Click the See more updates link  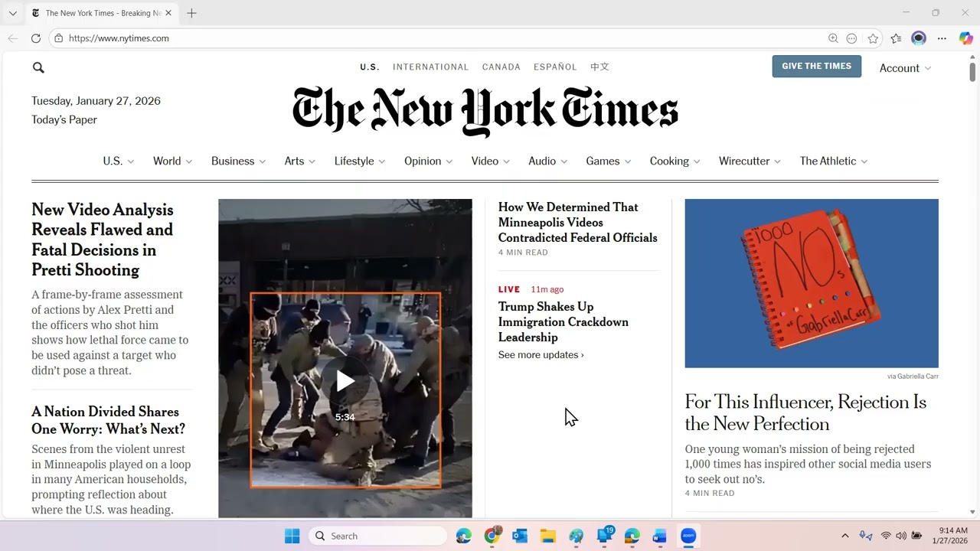click(x=541, y=355)
